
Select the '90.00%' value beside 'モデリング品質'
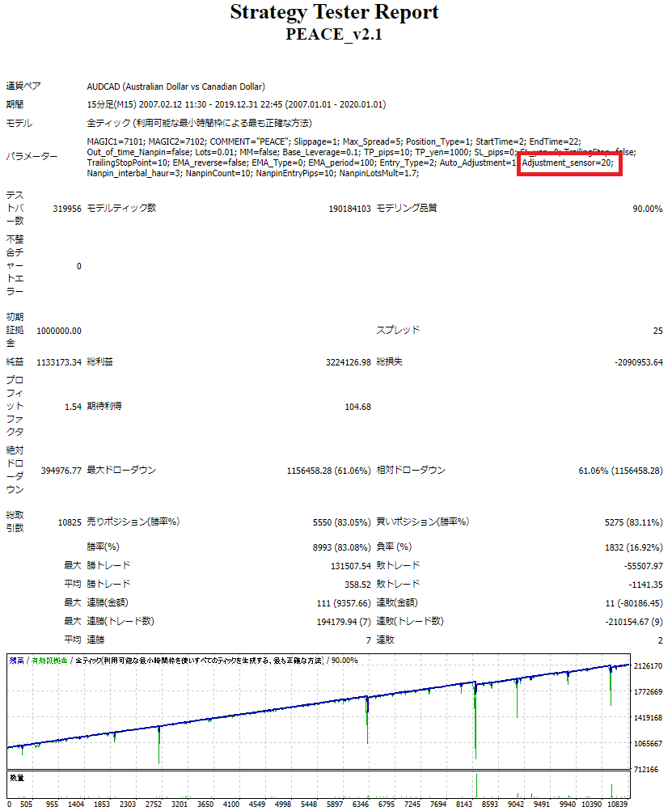pyautogui.click(x=648, y=209)
